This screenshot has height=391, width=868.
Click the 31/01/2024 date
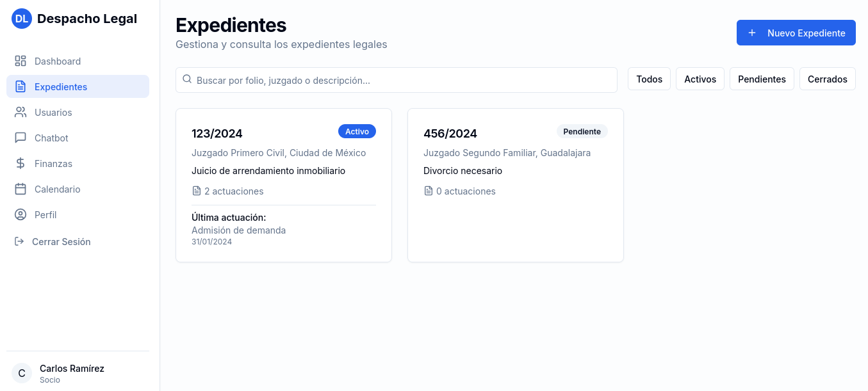pos(211,242)
